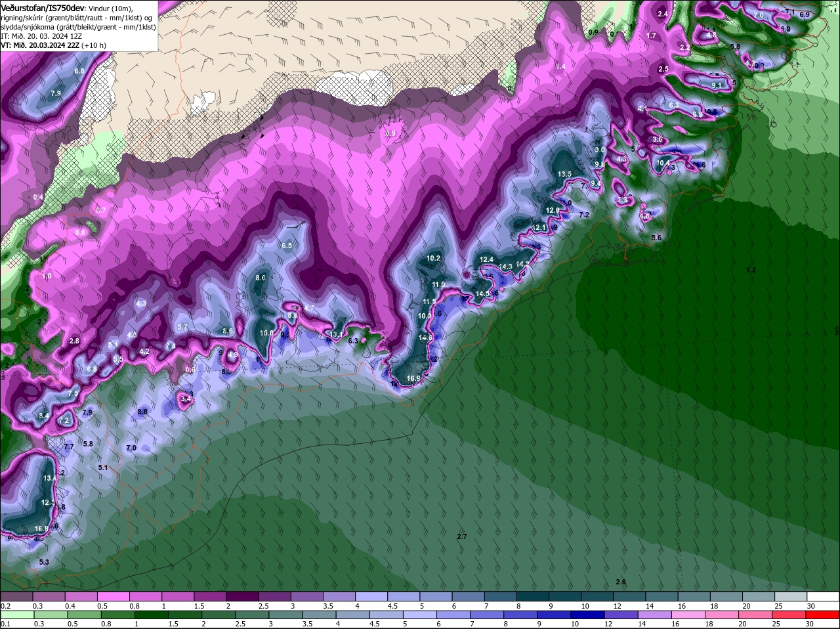Click the 12.4 value on the map

(x=486, y=260)
